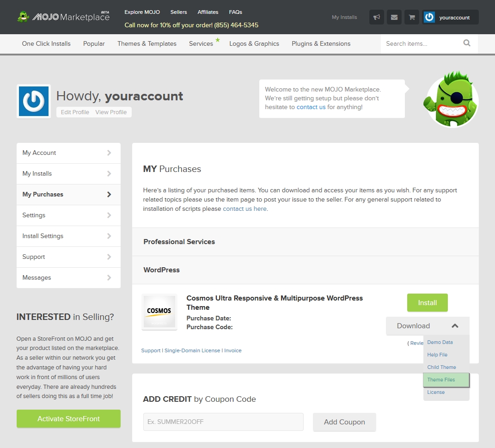The height and width of the screenshot is (448, 495).
Task: Open the shopping cart icon
Action: [412, 17]
